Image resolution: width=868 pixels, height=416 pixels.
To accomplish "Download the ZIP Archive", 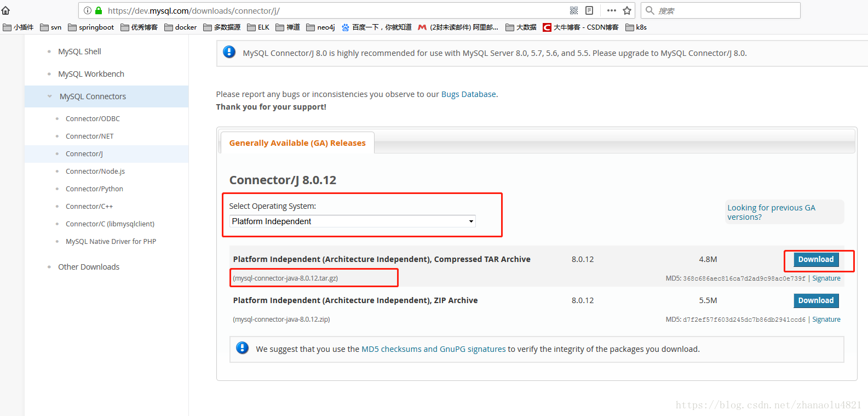I will click(x=816, y=301).
